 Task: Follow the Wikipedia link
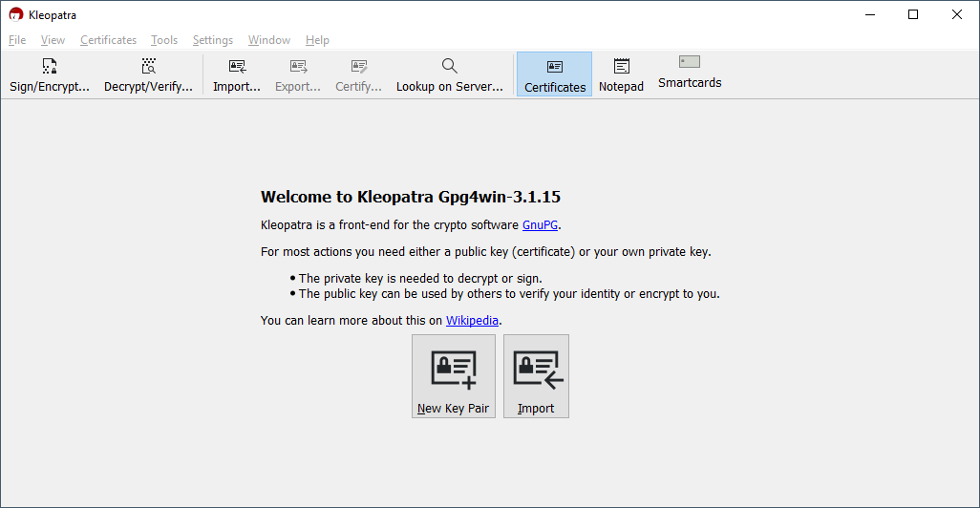click(472, 321)
